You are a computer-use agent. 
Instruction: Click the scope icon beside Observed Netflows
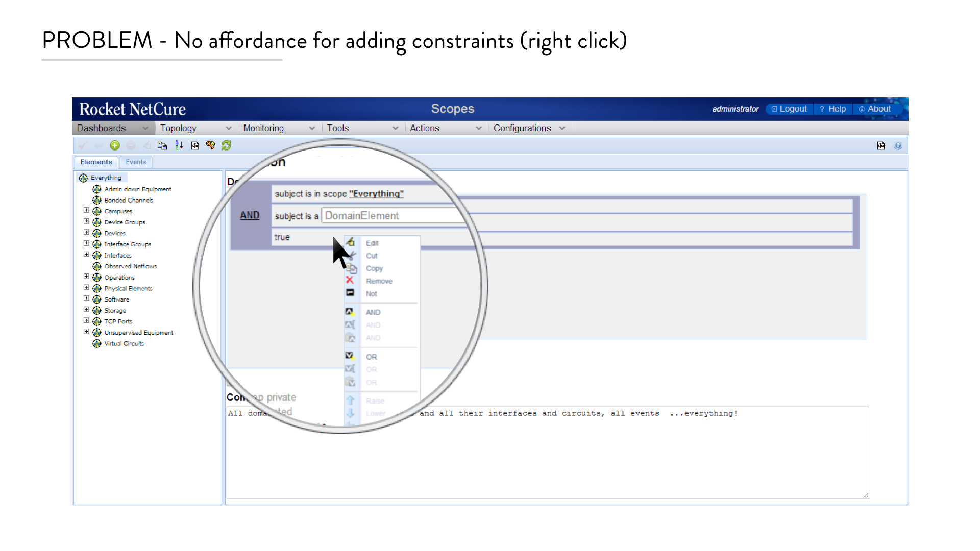(97, 266)
